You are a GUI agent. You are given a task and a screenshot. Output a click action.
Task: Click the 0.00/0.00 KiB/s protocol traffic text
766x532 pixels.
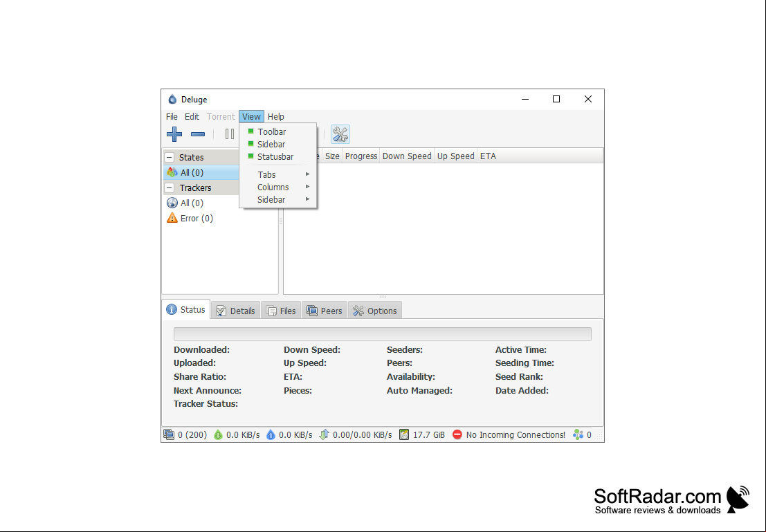(362, 434)
